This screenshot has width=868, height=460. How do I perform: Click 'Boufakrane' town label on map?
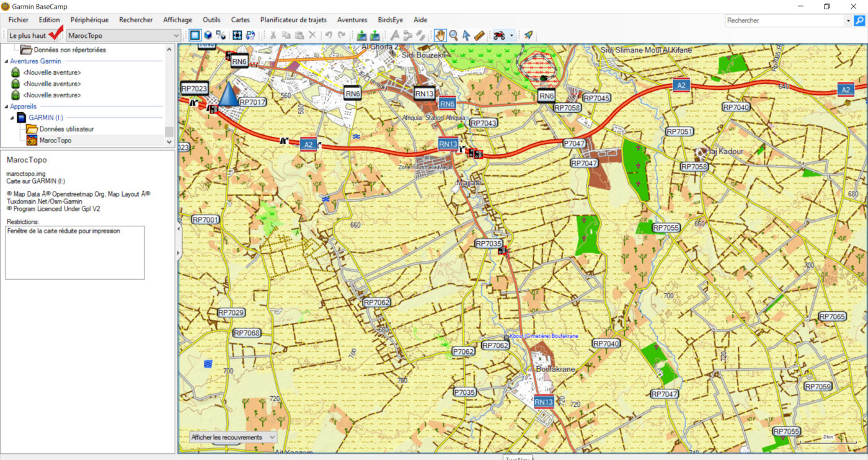pos(556,369)
